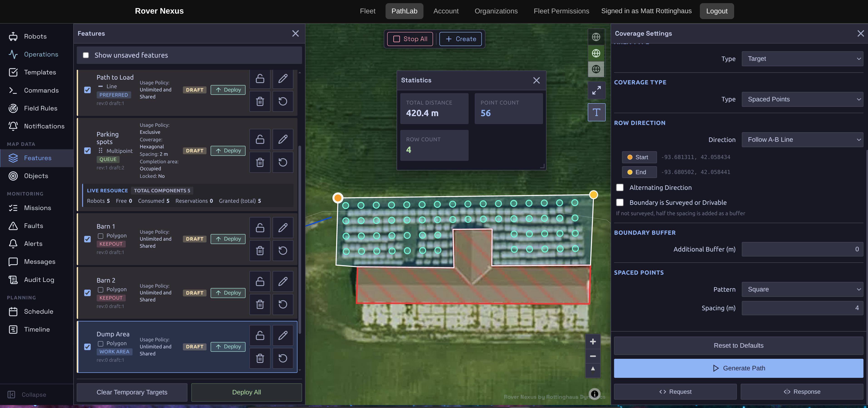Click Clear Temporary Targets
Screen dimensions: 868x408
132,392
